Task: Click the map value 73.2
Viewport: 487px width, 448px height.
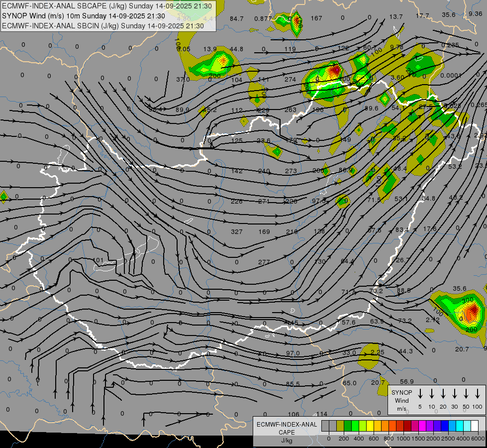Action: pyautogui.click(x=405, y=321)
